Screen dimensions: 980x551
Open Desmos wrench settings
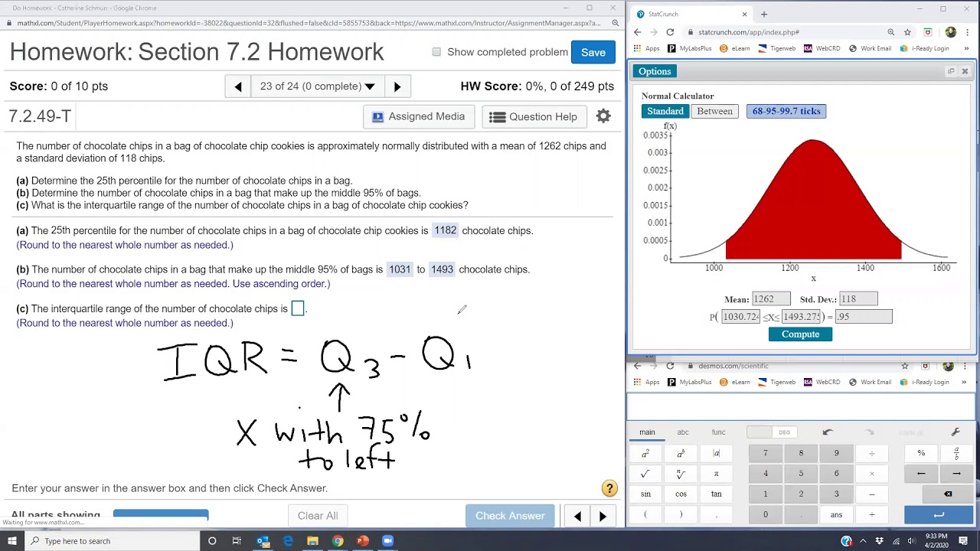point(955,432)
